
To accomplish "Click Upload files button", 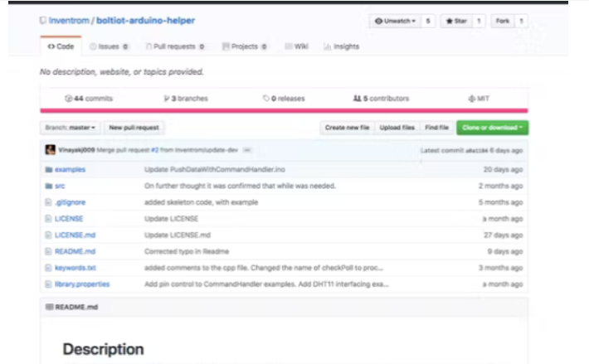I will click(397, 128).
